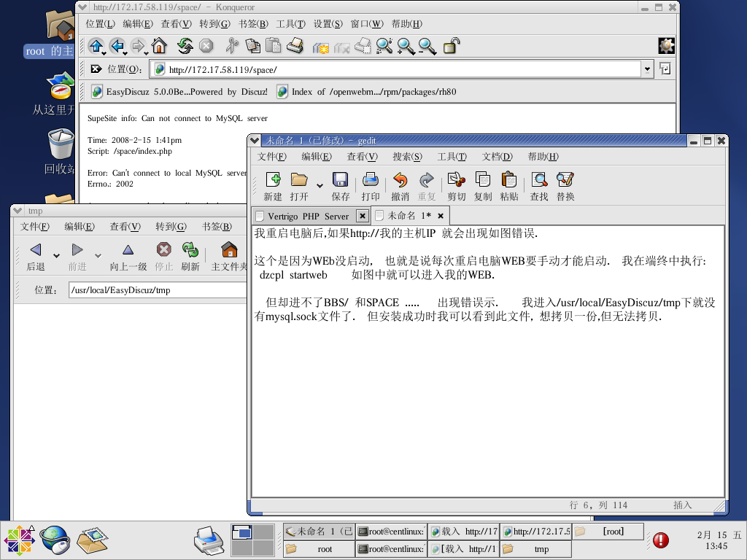Open tmp window menu arrow in titlebar
Image resolution: width=747 pixels, height=560 pixels.
[18, 211]
